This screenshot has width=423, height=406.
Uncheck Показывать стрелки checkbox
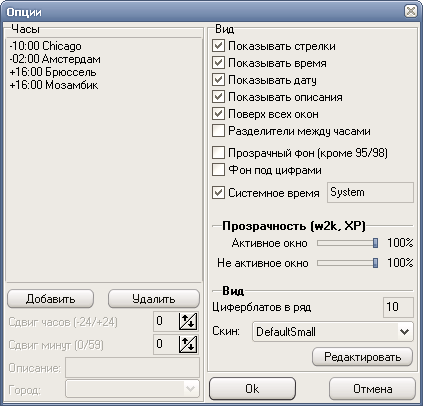pyautogui.click(x=218, y=46)
